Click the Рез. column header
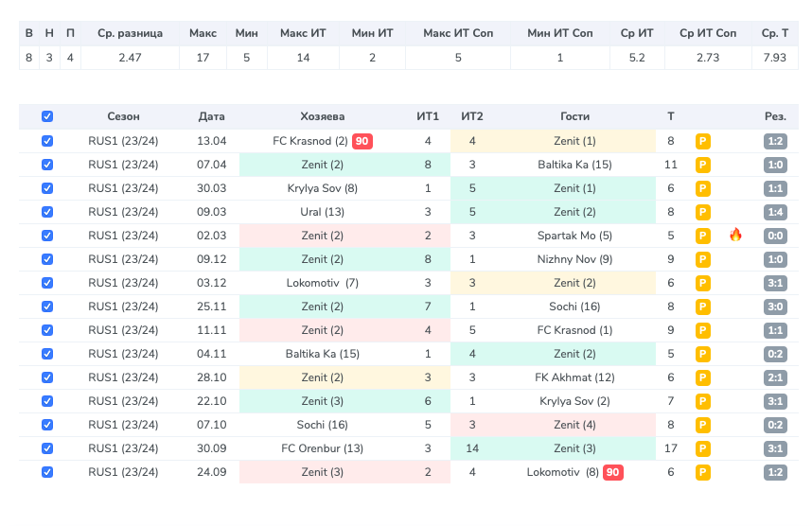Image resolution: width=812 pixels, height=526 pixels. (775, 116)
